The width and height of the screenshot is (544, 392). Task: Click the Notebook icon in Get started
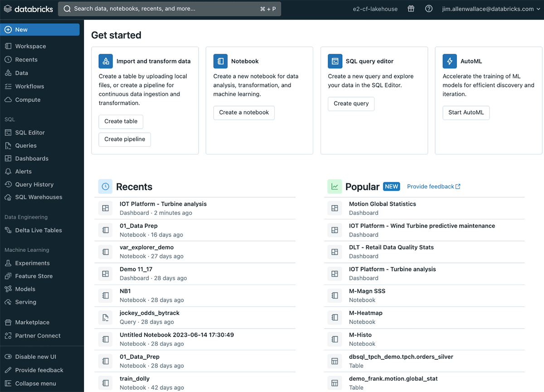pyautogui.click(x=220, y=61)
